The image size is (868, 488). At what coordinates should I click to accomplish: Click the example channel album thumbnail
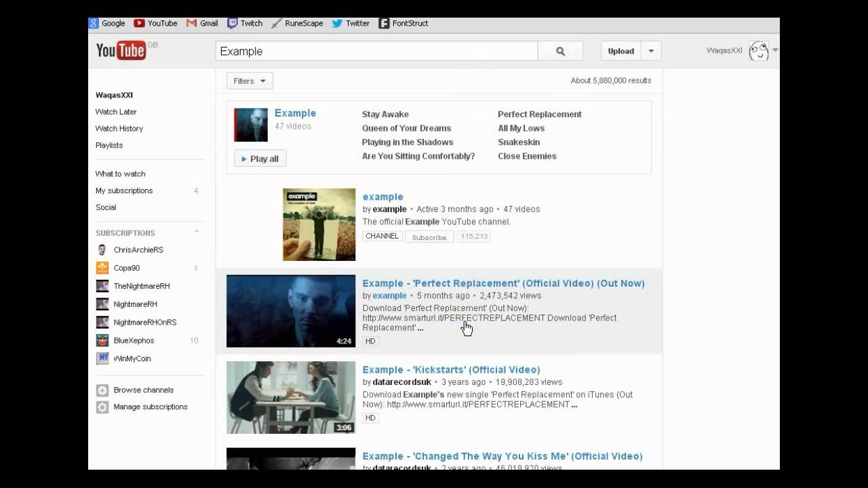319,224
